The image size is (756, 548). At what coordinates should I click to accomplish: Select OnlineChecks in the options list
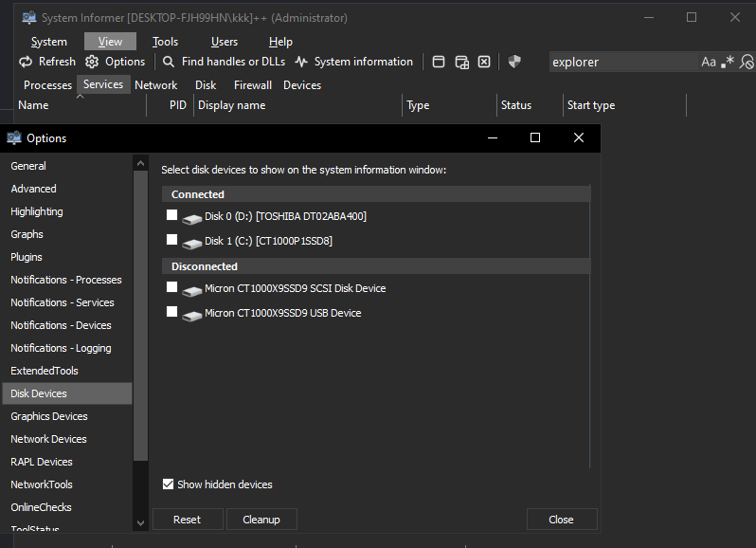(67, 507)
